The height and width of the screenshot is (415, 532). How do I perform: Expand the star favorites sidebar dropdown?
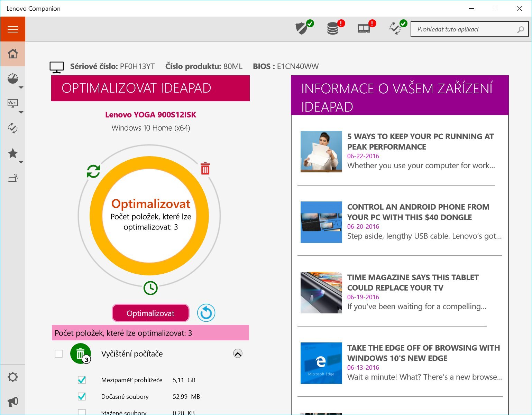(x=21, y=162)
